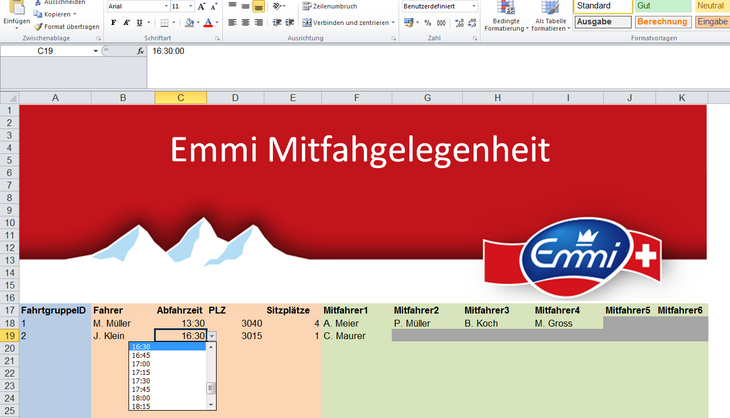Open font size 11 dropdown
The image size is (730, 418).
pos(190,7)
